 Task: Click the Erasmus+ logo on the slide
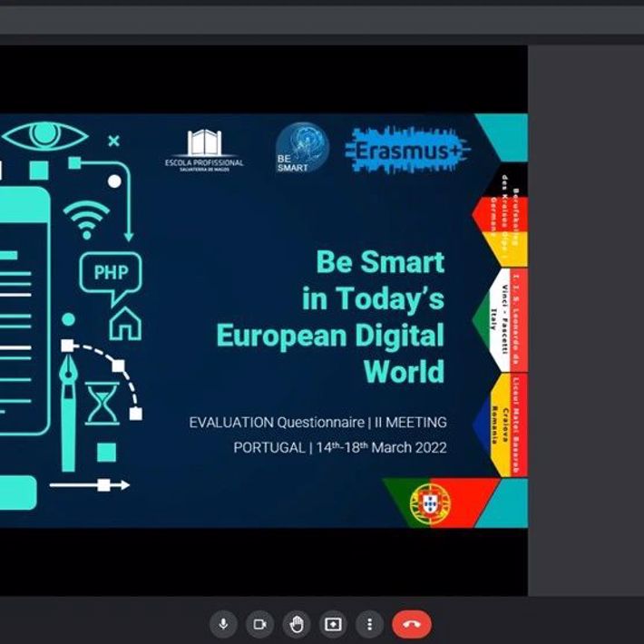point(407,151)
